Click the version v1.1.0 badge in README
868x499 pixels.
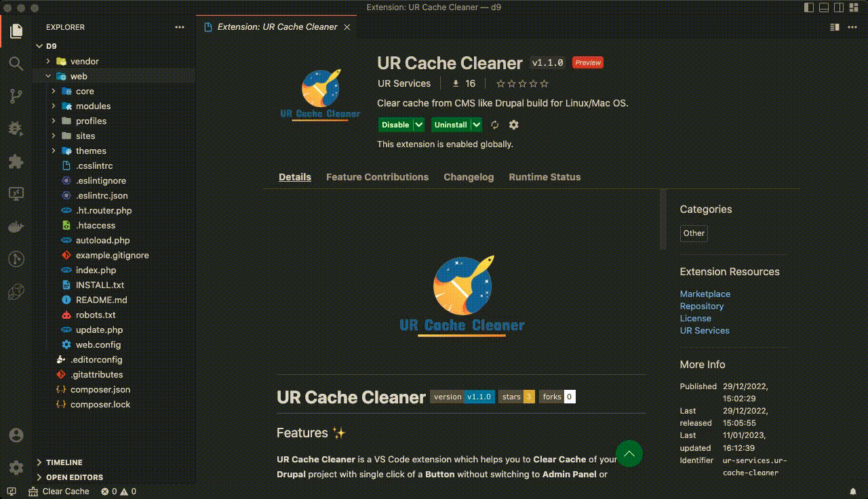462,397
